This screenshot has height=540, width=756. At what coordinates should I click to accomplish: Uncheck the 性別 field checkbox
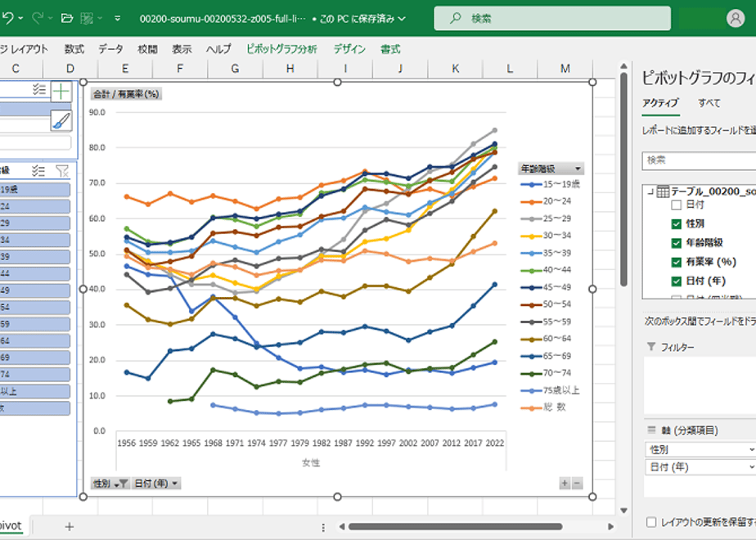click(x=676, y=223)
